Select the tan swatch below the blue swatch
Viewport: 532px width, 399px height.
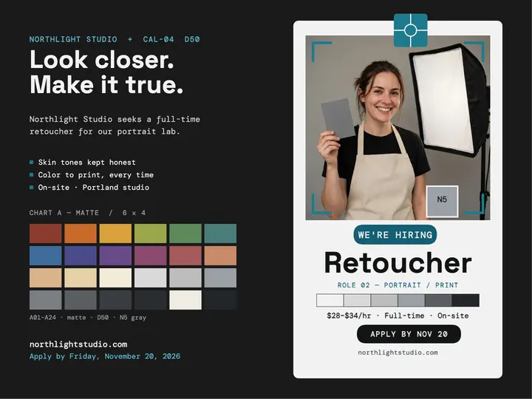pyautogui.click(x=46, y=278)
